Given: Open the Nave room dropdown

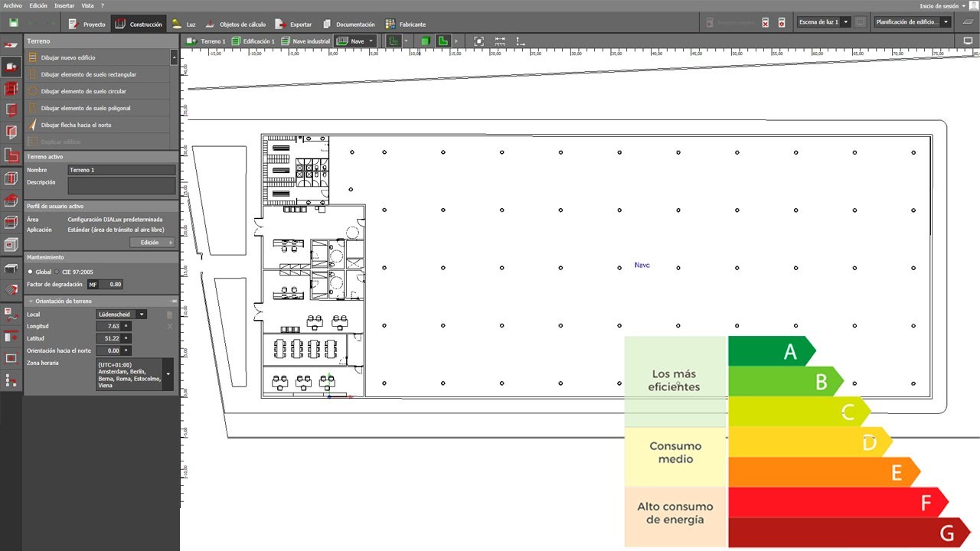Looking at the screenshot, I should tap(356, 41).
